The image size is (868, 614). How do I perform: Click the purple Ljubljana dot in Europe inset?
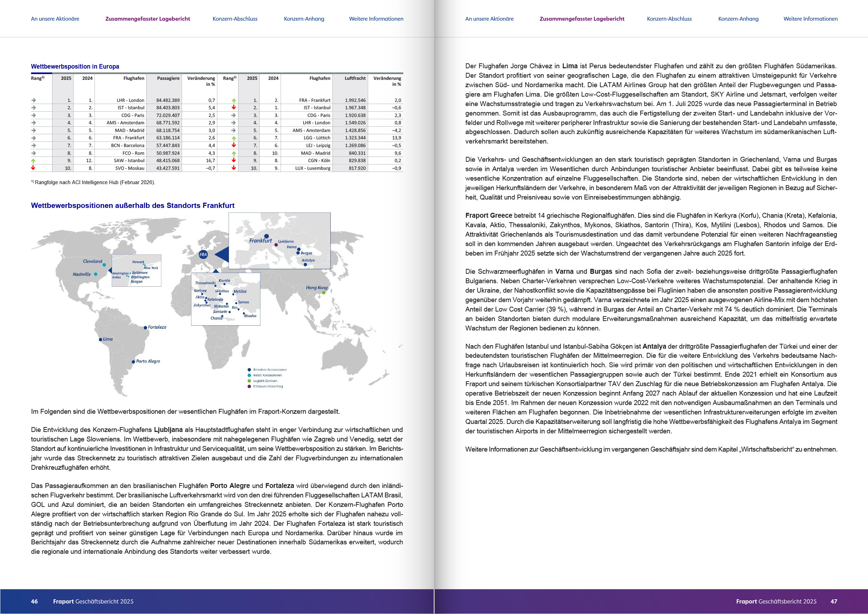(x=276, y=245)
